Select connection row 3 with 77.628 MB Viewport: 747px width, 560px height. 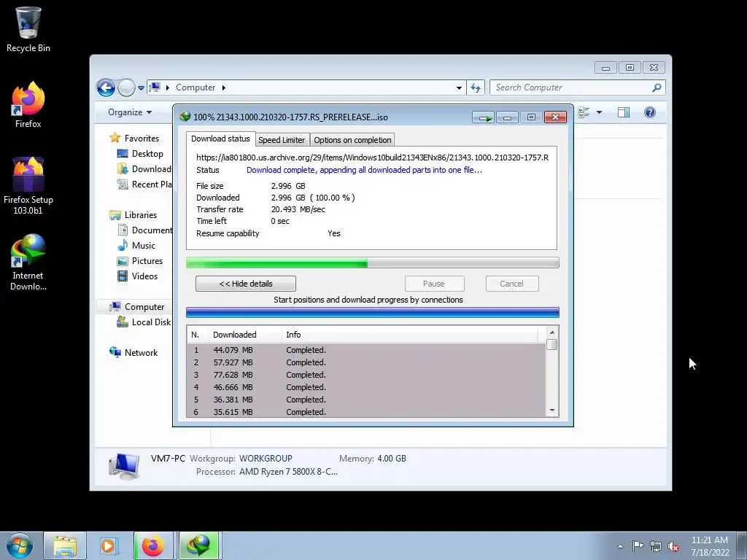tap(366, 375)
